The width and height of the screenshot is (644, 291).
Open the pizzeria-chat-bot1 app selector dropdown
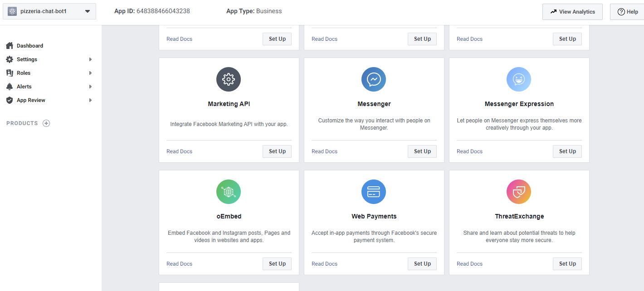click(49, 11)
